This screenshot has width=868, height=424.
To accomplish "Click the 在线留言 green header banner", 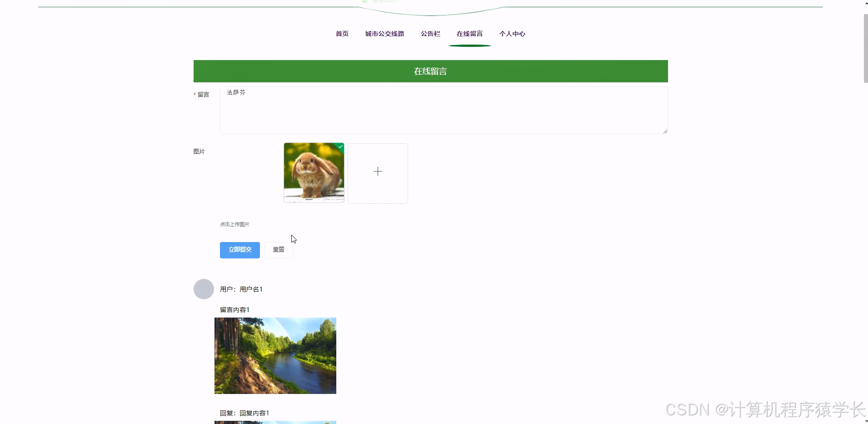I will click(x=430, y=71).
